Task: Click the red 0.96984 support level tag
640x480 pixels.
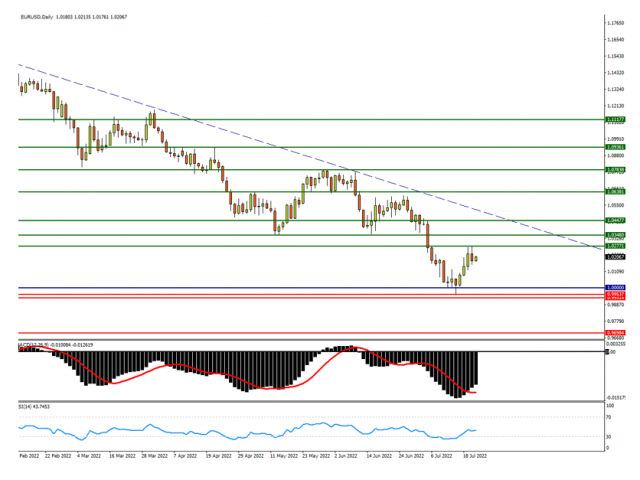Action: click(616, 331)
